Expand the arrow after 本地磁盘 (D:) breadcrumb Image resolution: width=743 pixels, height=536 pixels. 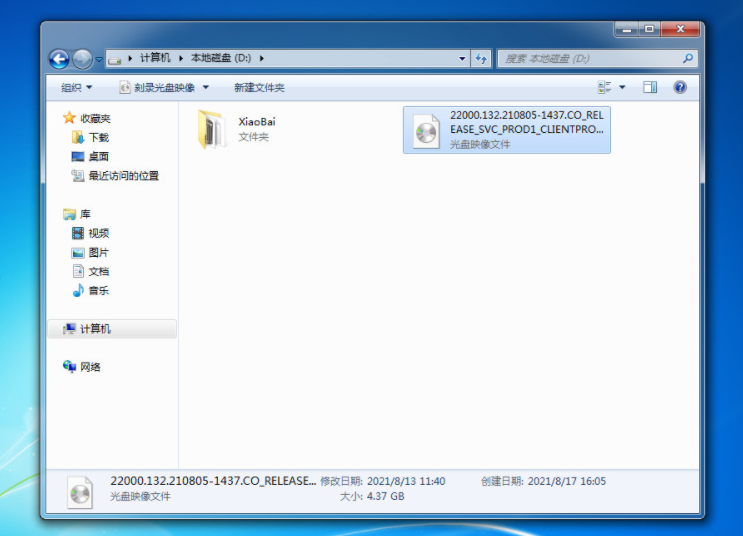[262, 58]
